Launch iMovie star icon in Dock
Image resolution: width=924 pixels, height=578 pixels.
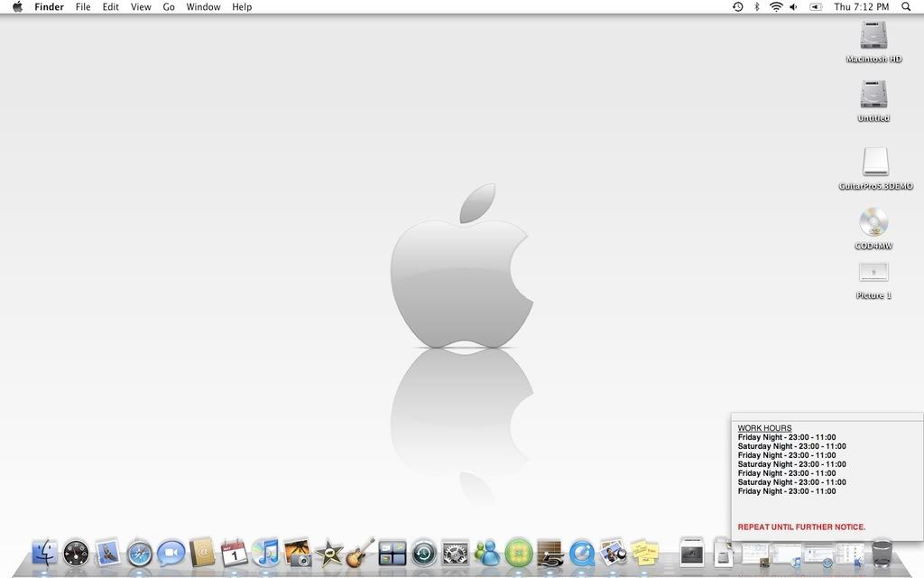tap(328, 554)
